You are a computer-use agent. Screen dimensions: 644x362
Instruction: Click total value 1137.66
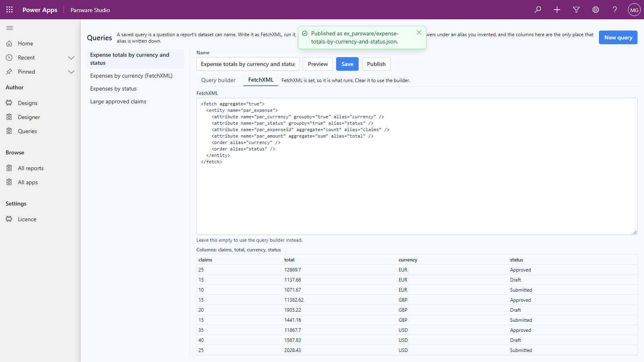point(293,280)
